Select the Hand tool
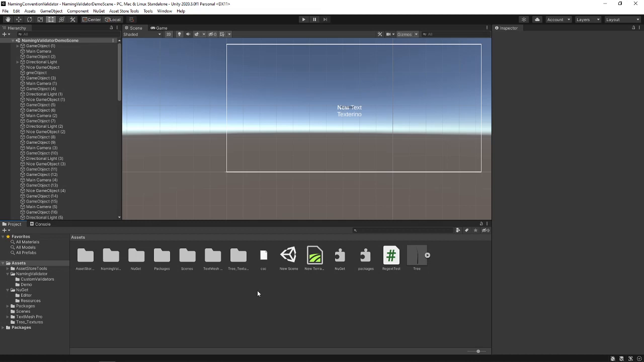Screen dimensions: 644x362 [x=8, y=20]
